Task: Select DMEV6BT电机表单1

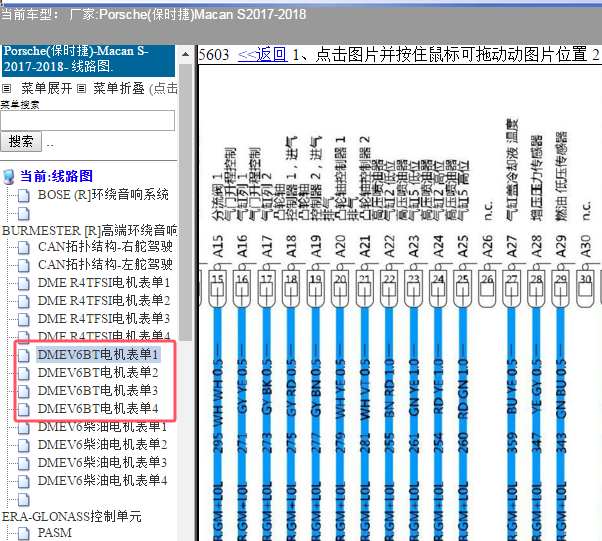Action: [x=98, y=354]
